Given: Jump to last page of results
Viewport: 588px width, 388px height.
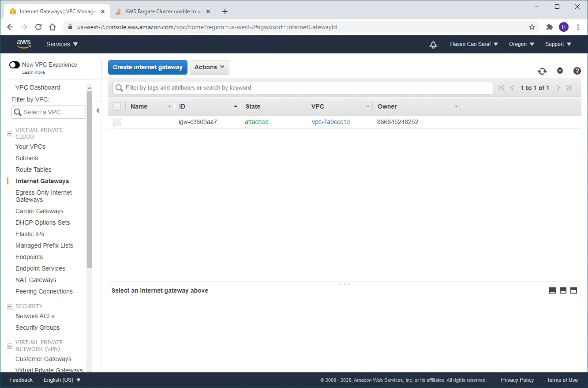Looking at the screenshot, I should pos(569,88).
